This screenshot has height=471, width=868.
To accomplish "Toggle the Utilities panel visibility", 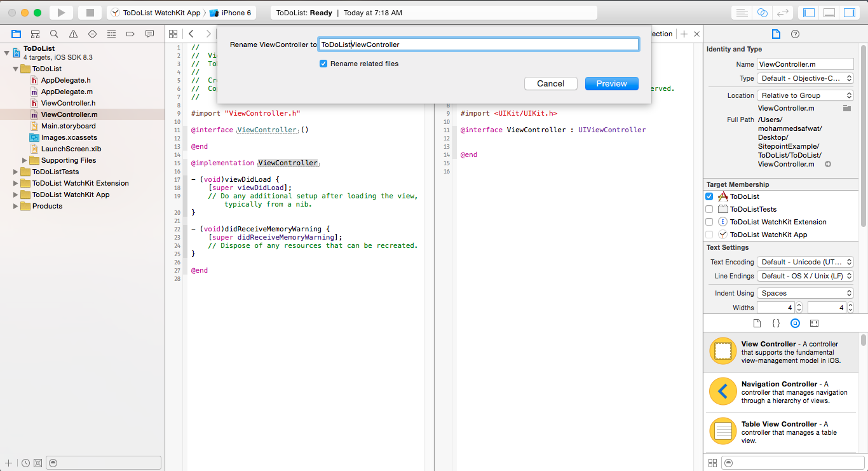I will tap(850, 13).
